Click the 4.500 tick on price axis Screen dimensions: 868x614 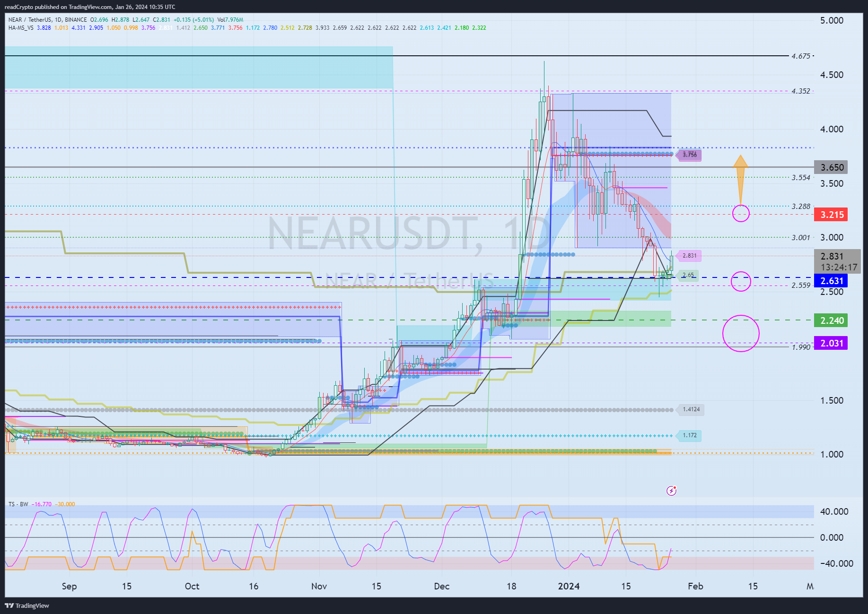832,75
